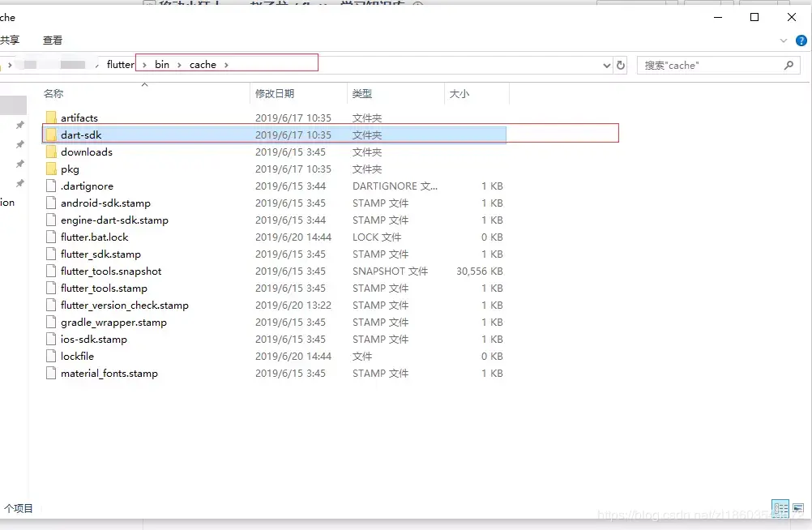Sort by 类型 column header
812x530 pixels.
(362, 93)
